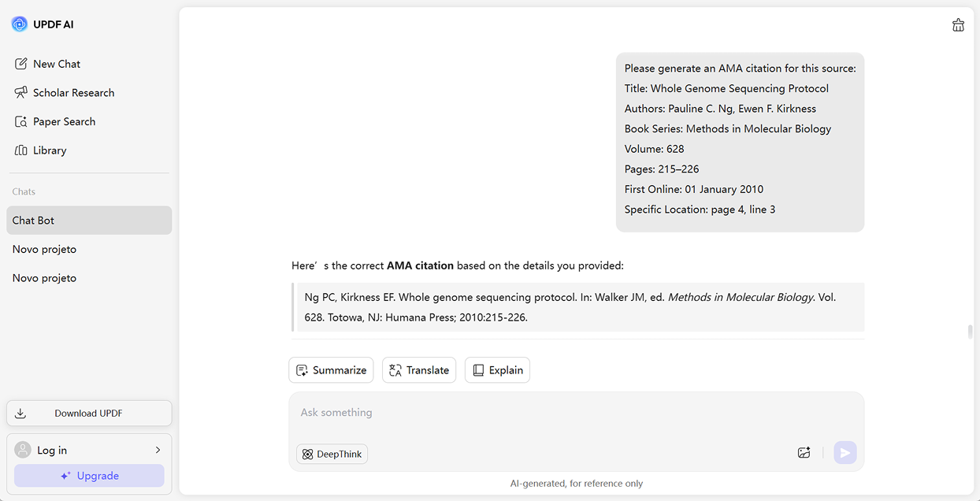The height and width of the screenshot is (501, 980).
Task: Click the clear chat icon top-right
Action: (958, 25)
